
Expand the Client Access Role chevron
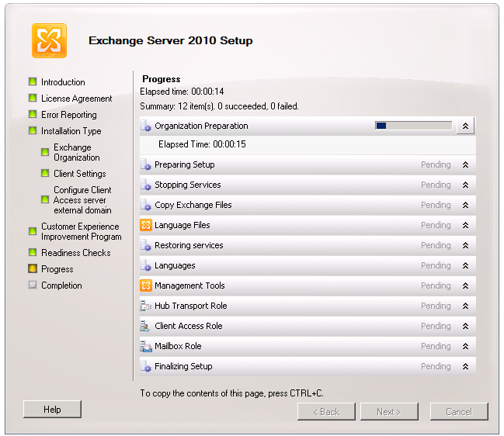(x=465, y=326)
